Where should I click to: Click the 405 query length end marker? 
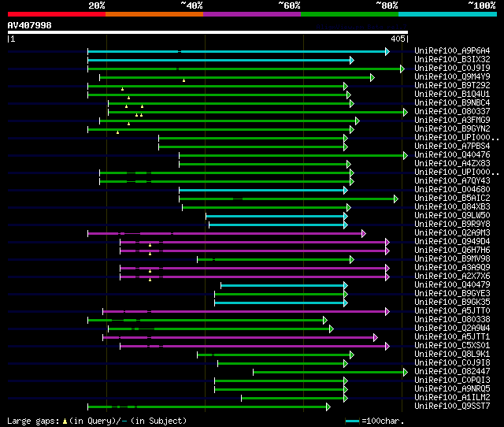(x=399, y=39)
